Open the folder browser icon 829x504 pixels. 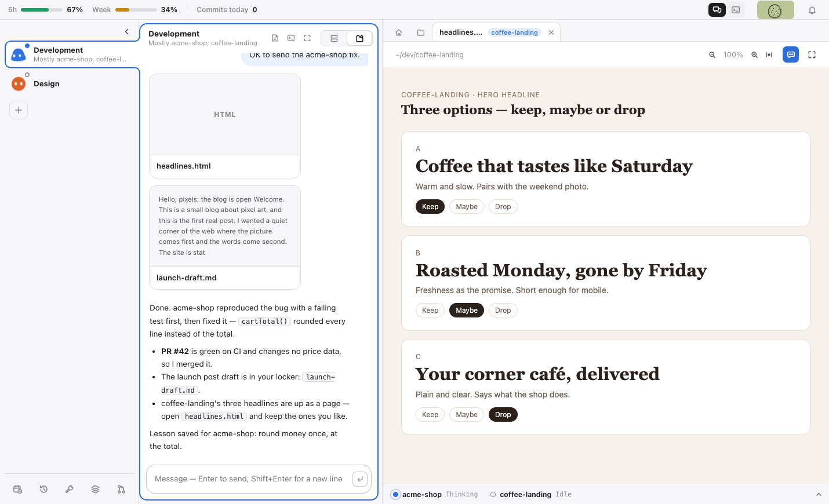point(421,32)
